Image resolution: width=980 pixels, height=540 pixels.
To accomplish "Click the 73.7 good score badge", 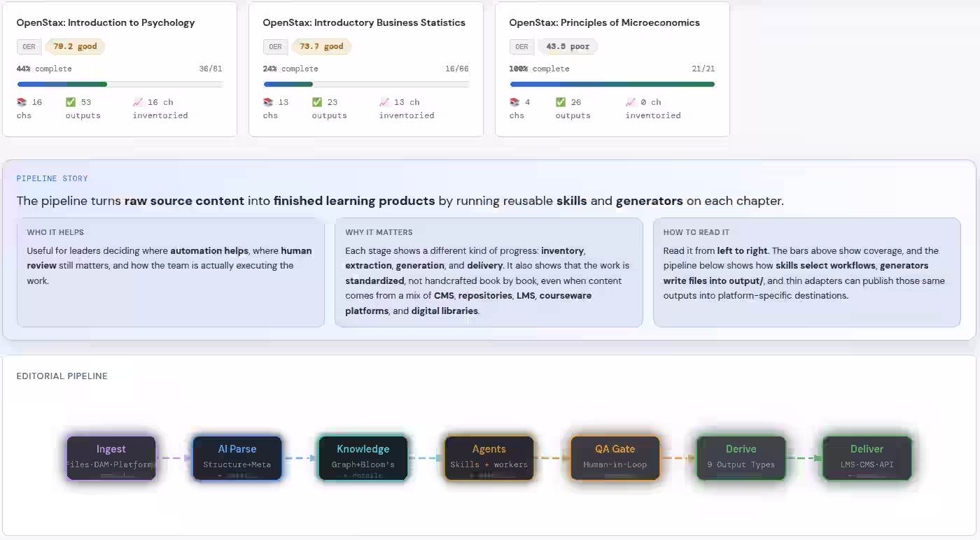I will [x=322, y=47].
